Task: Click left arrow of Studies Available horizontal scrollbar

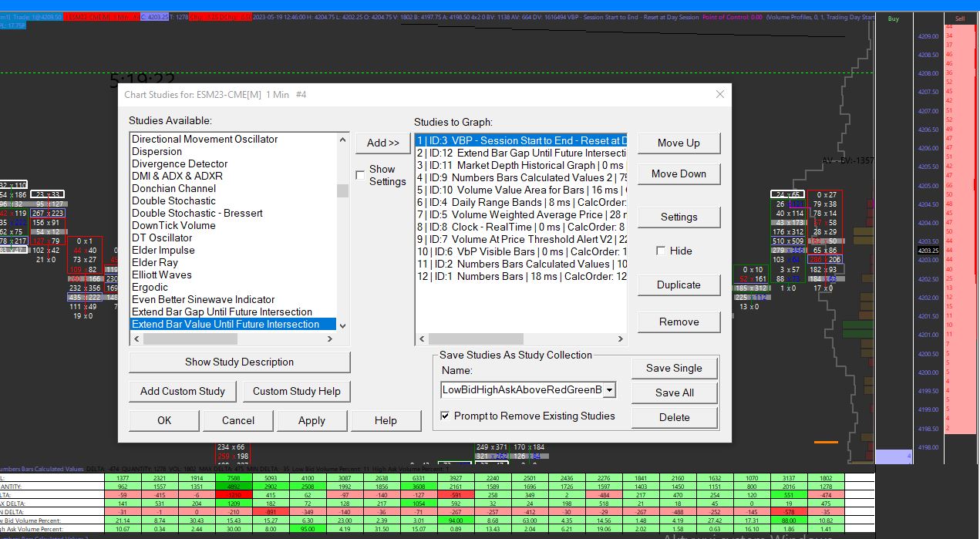Action: (136, 339)
